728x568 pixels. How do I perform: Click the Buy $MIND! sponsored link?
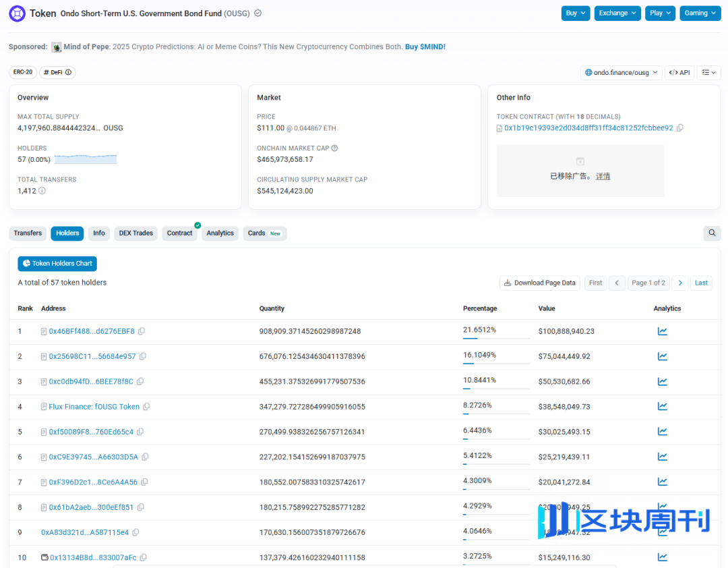pos(425,47)
